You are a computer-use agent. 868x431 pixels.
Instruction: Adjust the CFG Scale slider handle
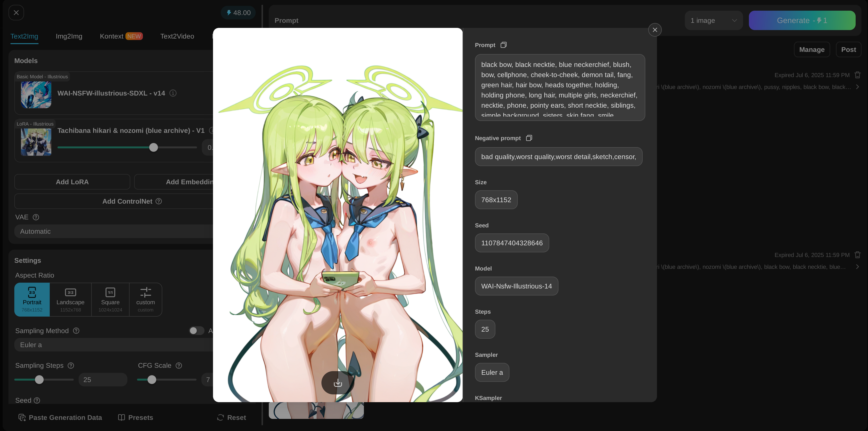[x=152, y=380]
